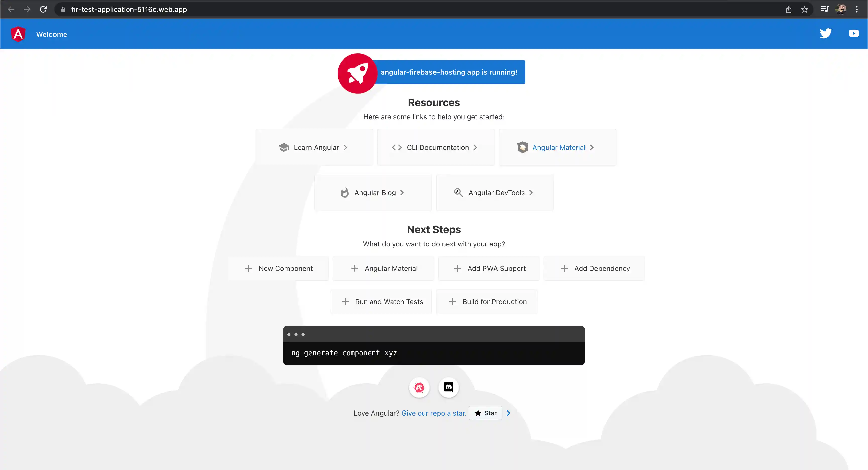The image size is (868, 470).
Task: Click the Discord community icon
Action: tap(448, 387)
